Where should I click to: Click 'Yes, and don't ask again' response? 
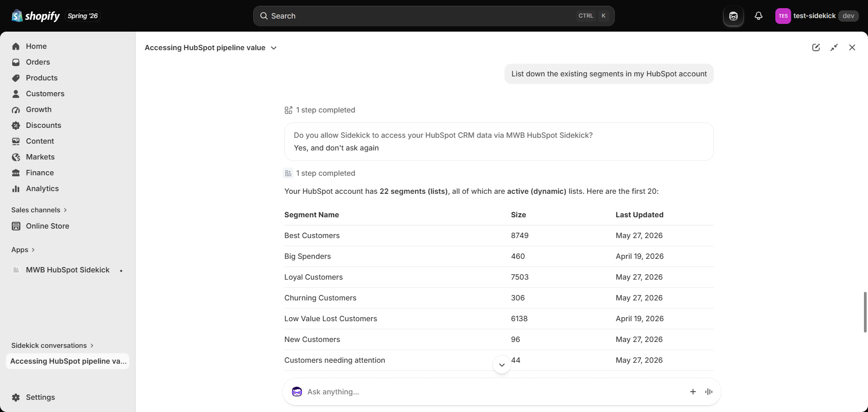click(336, 148)
